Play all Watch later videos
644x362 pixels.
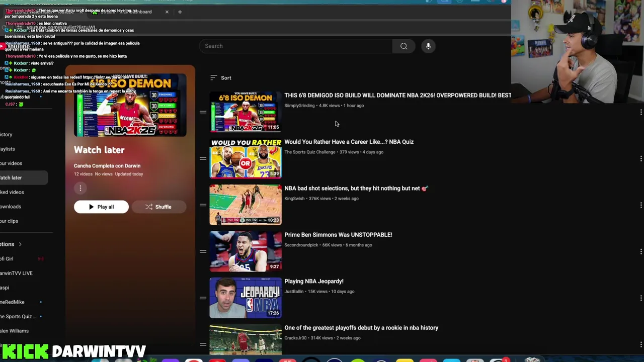[101, 207]
